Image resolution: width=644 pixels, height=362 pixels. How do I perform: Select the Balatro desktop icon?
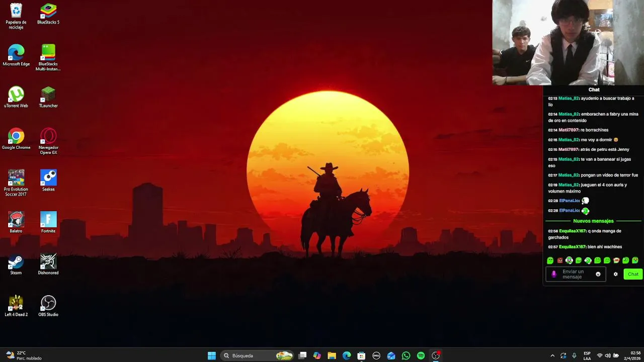point(16,222)
